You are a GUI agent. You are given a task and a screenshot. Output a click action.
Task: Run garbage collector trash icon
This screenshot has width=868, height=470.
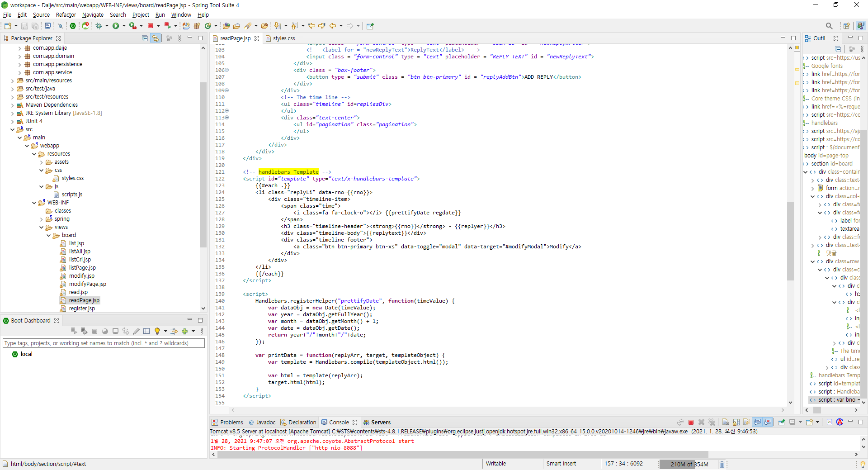point(722,464)
